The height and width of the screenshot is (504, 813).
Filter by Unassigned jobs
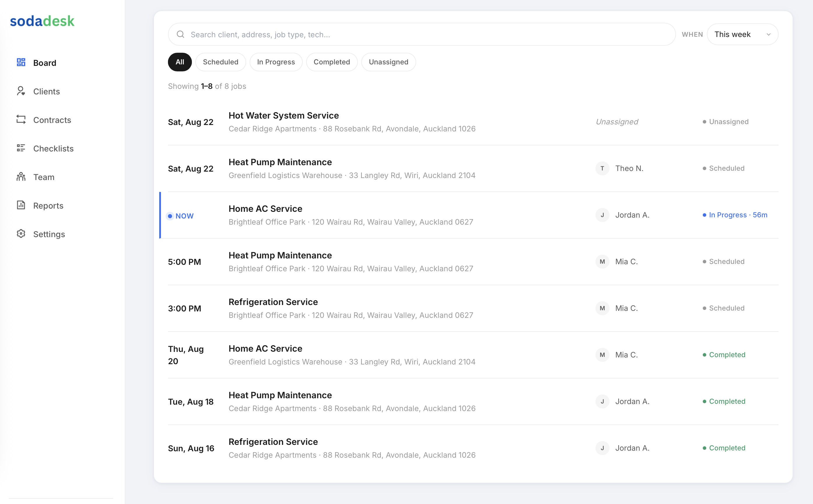[388, 62]
